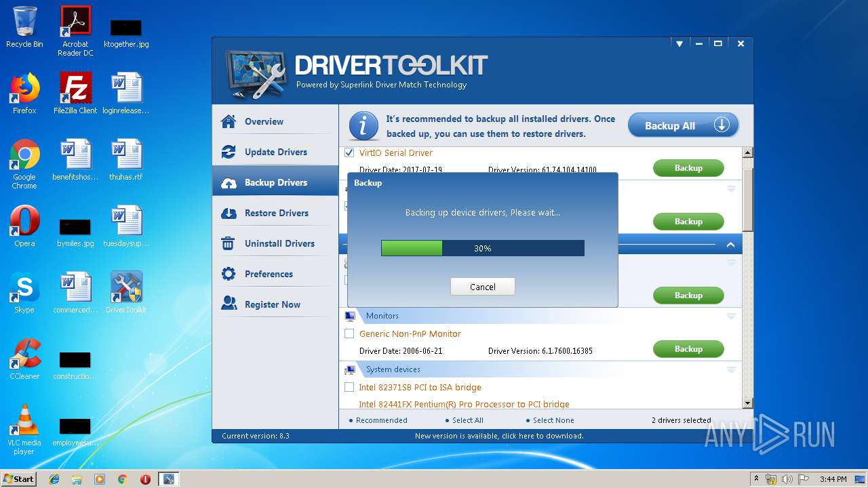
Task: Select the Uninstall Drivers trash icon
Action: point(229,243)
